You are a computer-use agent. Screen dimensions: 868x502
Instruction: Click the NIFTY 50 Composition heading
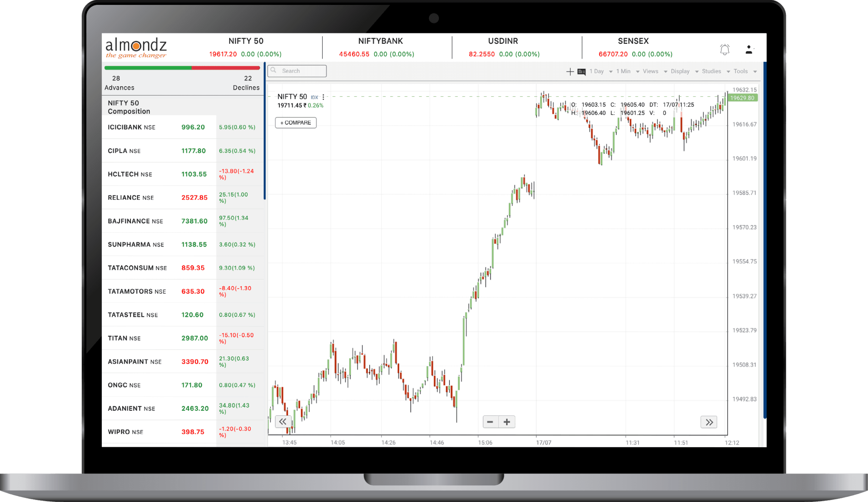pyautogui.click(x=129, y=107)
